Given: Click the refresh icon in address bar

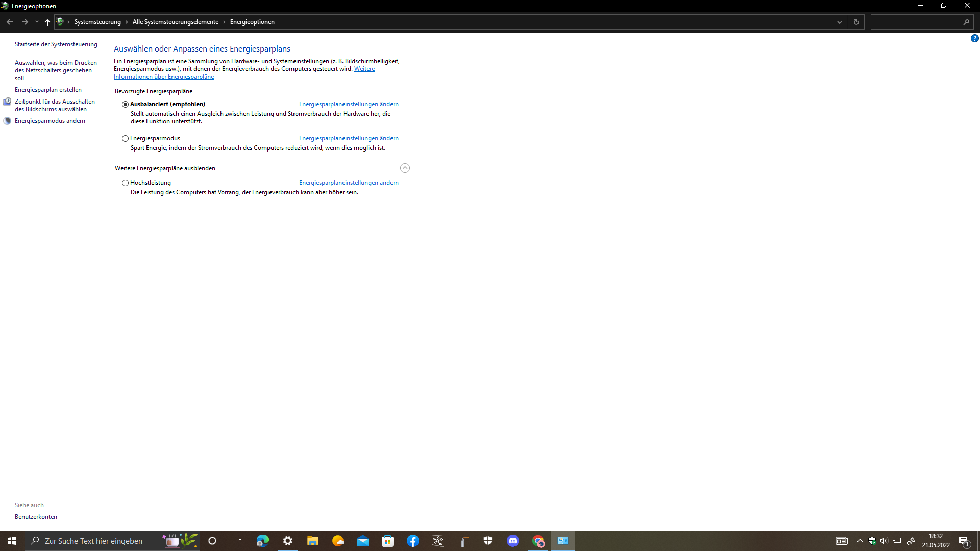Looking at the screenshot, I should 856,22.
